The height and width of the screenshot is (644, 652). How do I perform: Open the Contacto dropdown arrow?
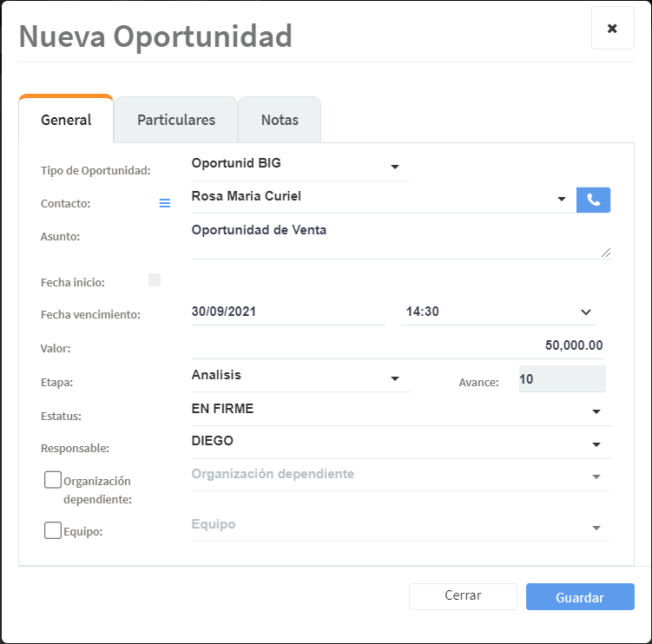click(x=561, y=200)
